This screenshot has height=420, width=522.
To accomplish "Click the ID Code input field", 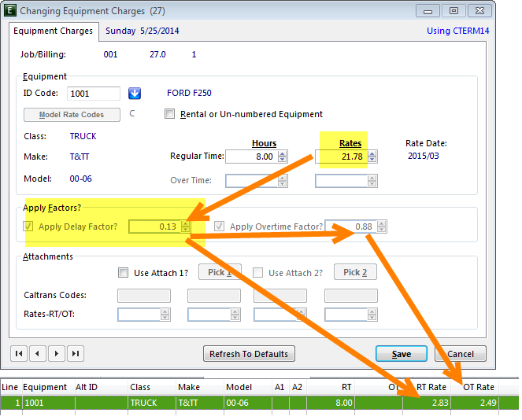I will pos(94,94).
